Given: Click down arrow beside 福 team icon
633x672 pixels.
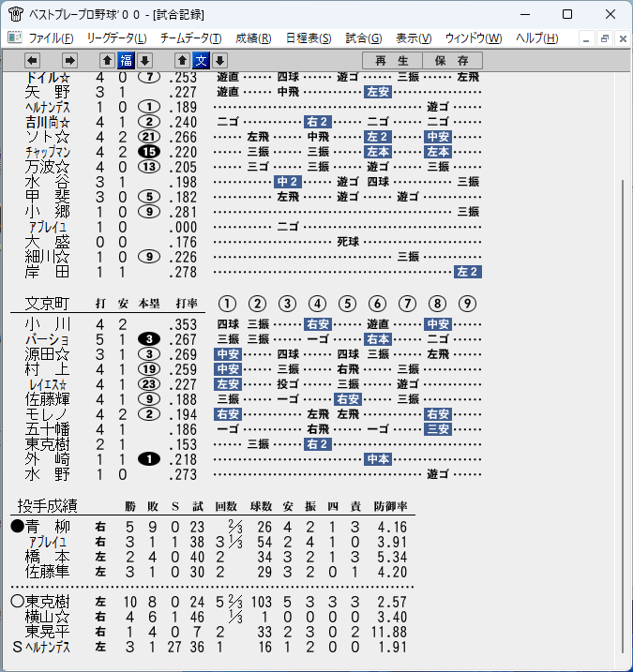Looking at the screenshot, I should pyautogui.click(x=145, y=60).
